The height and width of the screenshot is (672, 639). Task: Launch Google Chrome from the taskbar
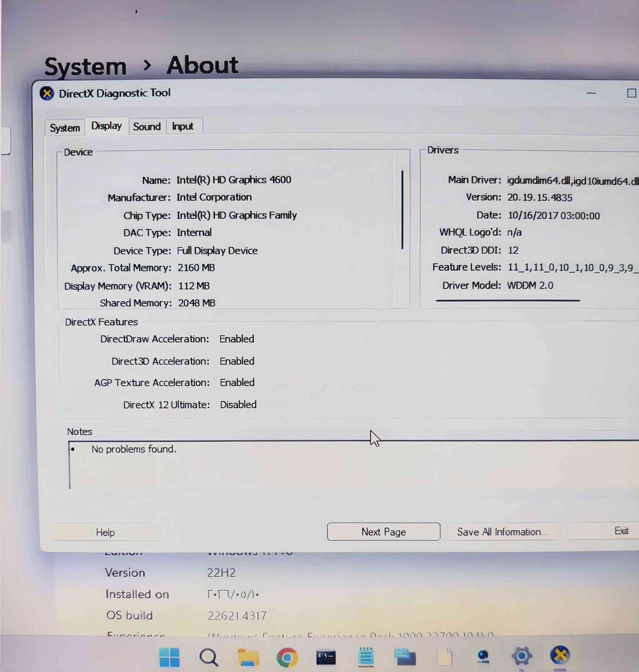coord(287,657)
